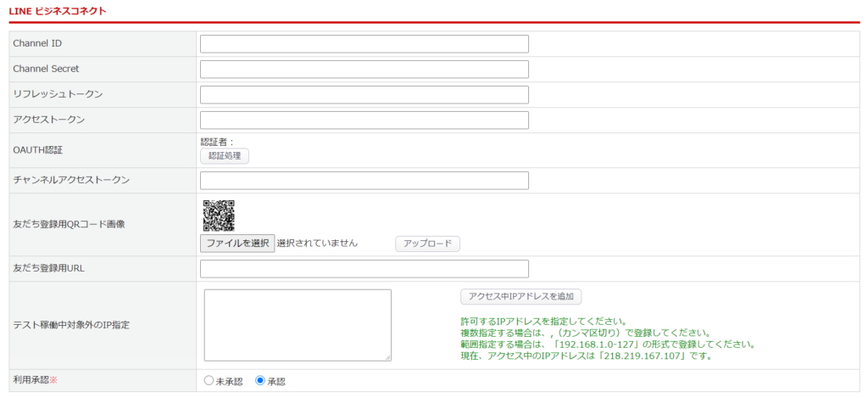Click the リフレッシュトークン input field
868x398 pixels.
click(364, 95)
